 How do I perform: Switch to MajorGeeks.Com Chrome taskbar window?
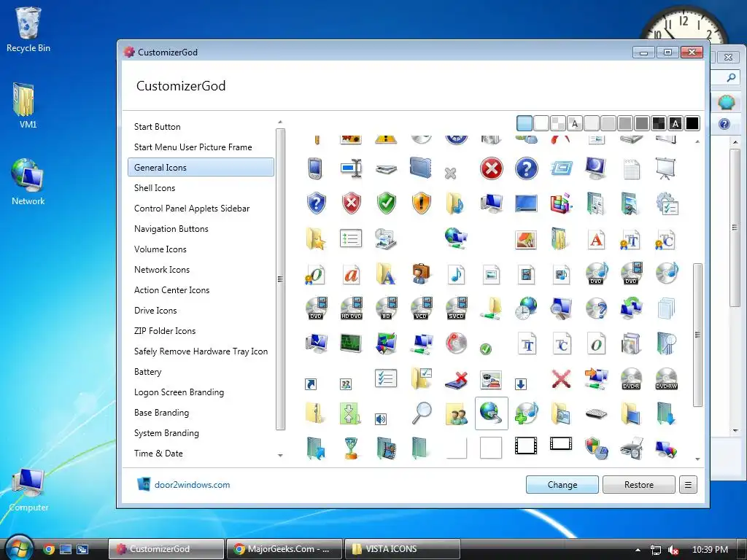[285, 549]
